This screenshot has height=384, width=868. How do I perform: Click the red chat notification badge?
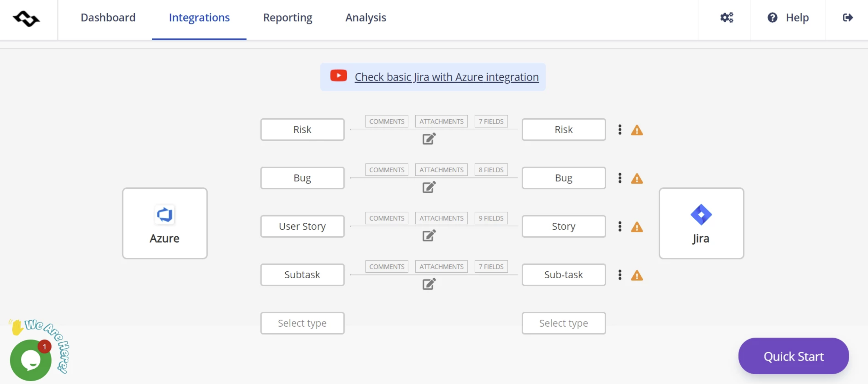click(x=44, y=347)
